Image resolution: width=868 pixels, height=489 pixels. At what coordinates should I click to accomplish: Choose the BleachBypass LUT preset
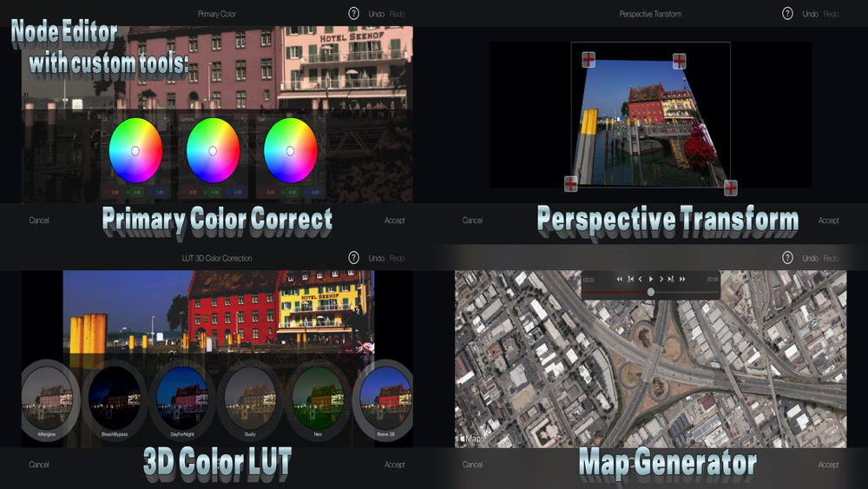115,400
